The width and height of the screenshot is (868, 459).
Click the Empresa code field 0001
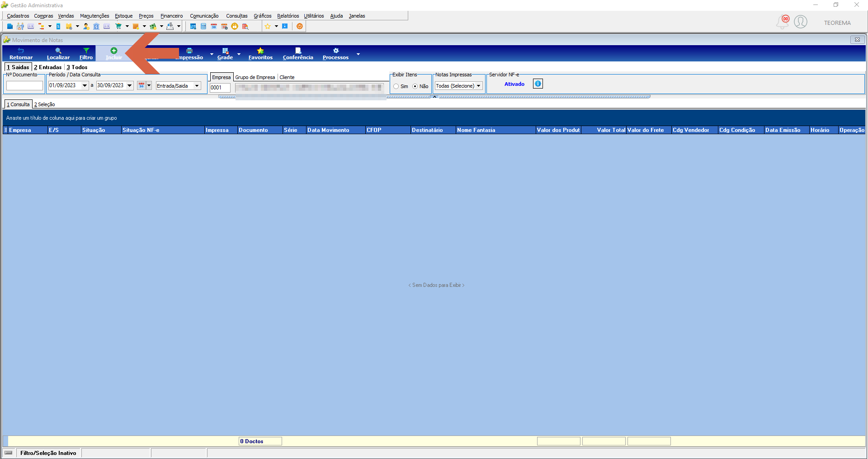coord(220,88)
